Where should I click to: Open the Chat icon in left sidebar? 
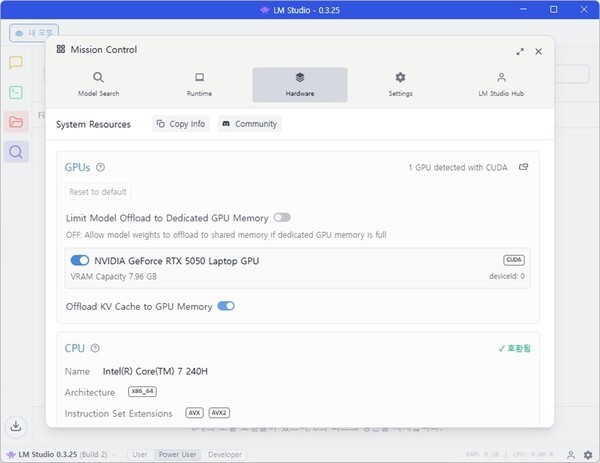(16, 63)
